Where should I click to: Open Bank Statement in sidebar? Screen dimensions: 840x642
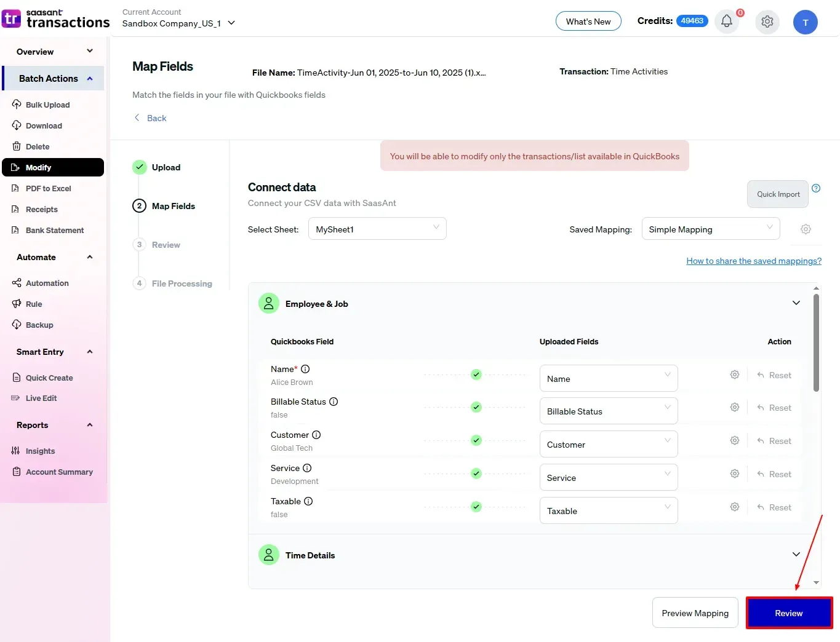point(53,230)
